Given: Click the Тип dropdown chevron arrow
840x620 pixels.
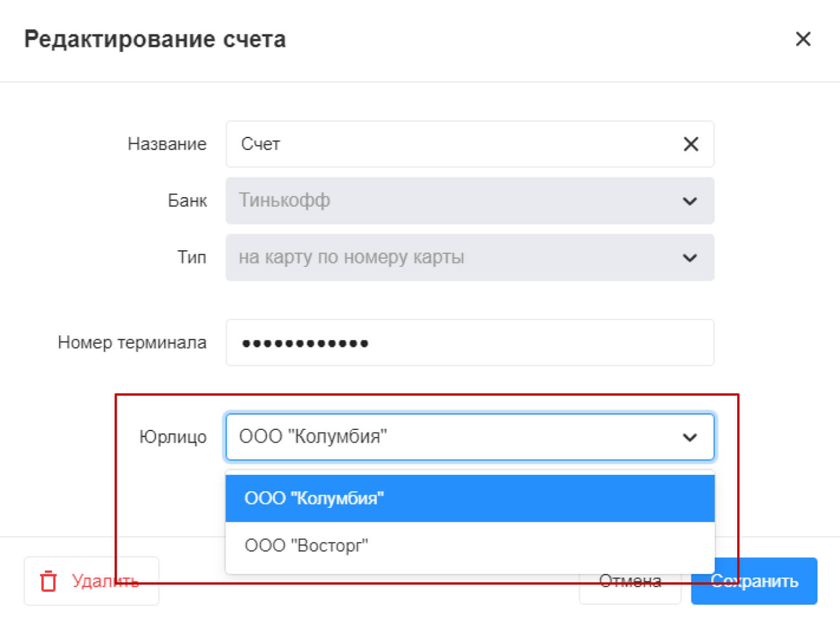Looking at the screenshot, I should [690, 258].
